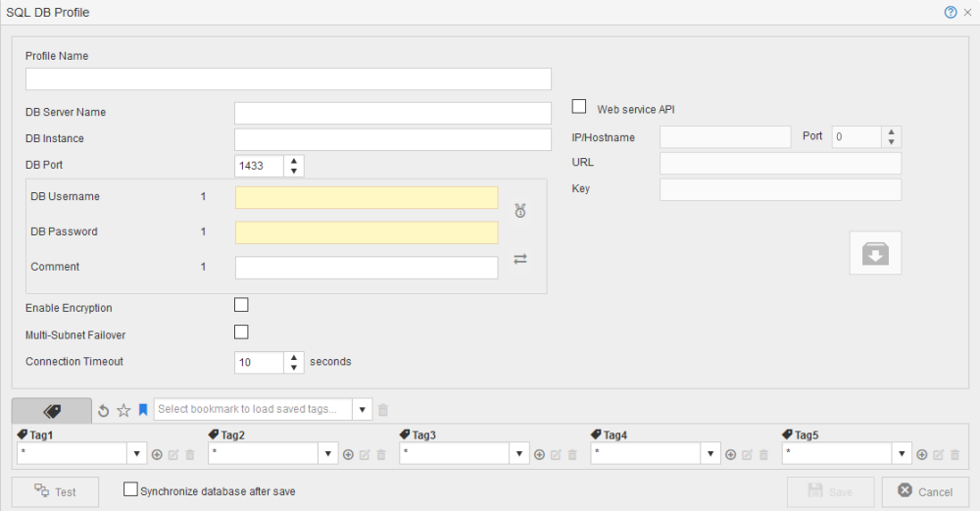The image size is (980, 511).
Task: Click the download tray icon button
Action: pos(875,253)
